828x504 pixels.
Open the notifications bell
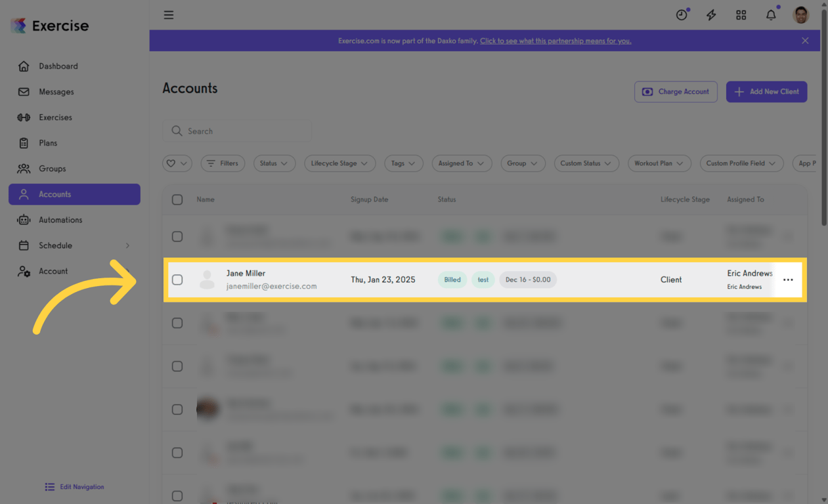771,14
